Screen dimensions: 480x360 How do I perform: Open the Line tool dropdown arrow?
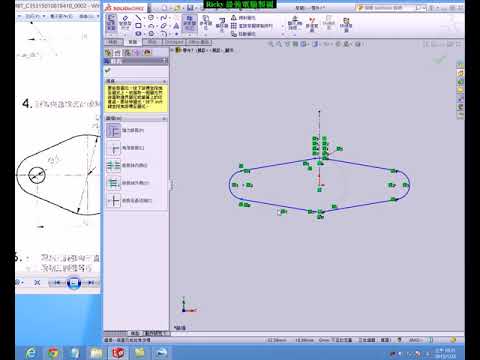tap(143, 18)
